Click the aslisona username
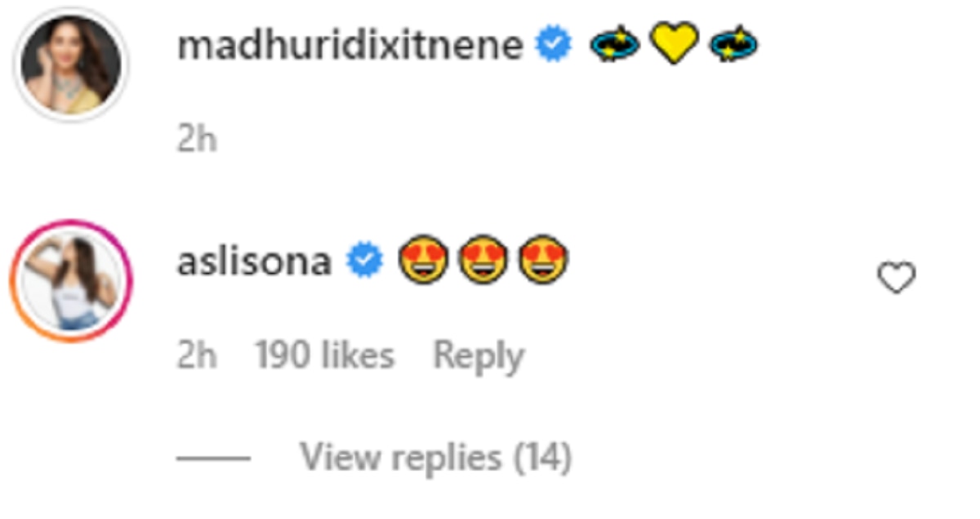The image size is (980, 519). 254,262
